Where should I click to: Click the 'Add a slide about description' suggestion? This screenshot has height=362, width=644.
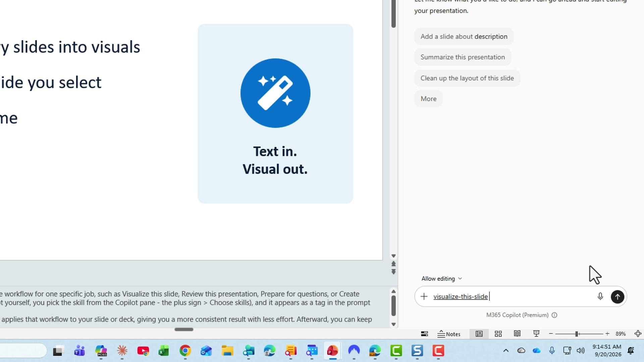pos(464,37)
